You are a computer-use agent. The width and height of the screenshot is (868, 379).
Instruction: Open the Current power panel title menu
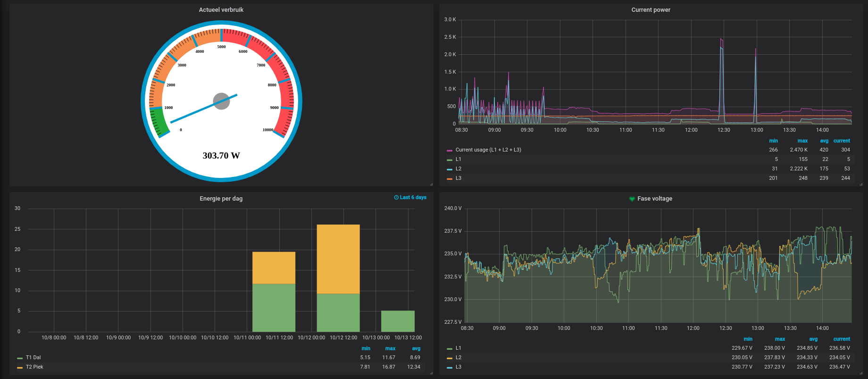[651, 9]
